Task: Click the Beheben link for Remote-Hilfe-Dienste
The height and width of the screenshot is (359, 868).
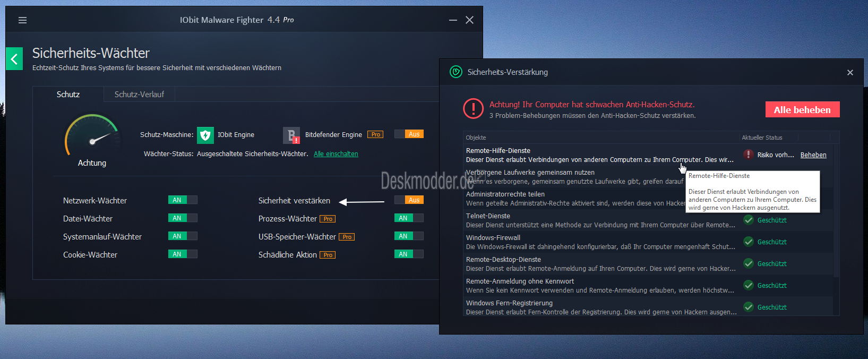Action: (813, 155)
